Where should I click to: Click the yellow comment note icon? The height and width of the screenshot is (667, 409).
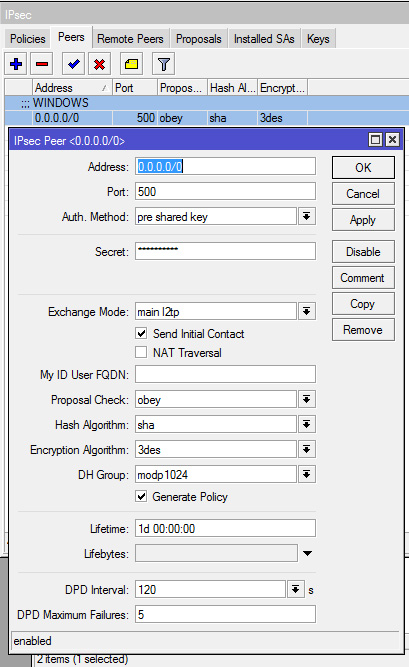pos(131,64)
